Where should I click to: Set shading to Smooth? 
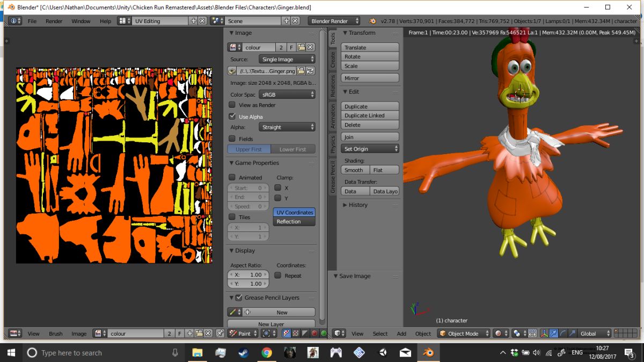pos(355,170)
